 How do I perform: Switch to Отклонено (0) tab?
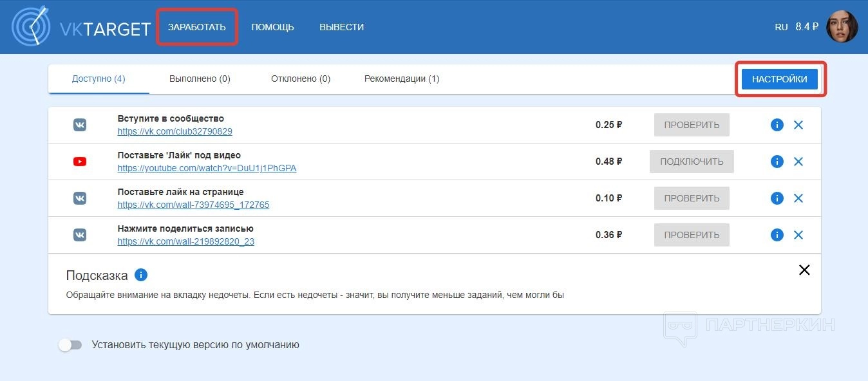pos(300,79)
